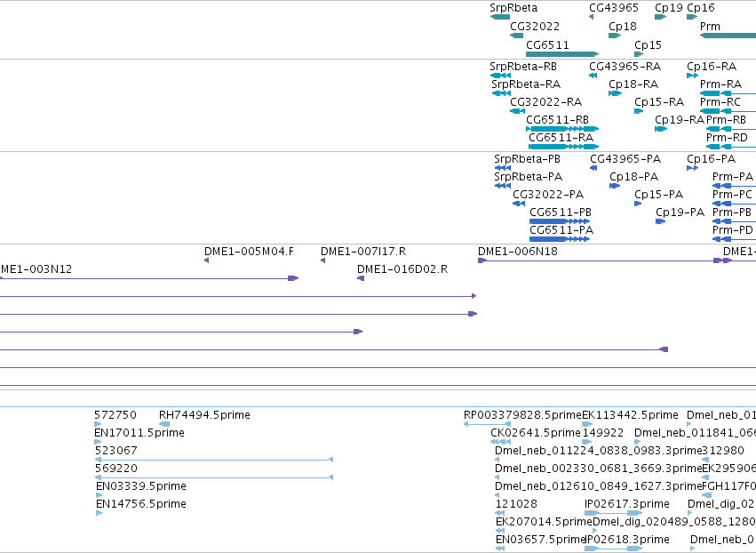This screenshot has width=756, height=553.
Task: Click the Cp19 gene label
Action: tap(669, 8)
